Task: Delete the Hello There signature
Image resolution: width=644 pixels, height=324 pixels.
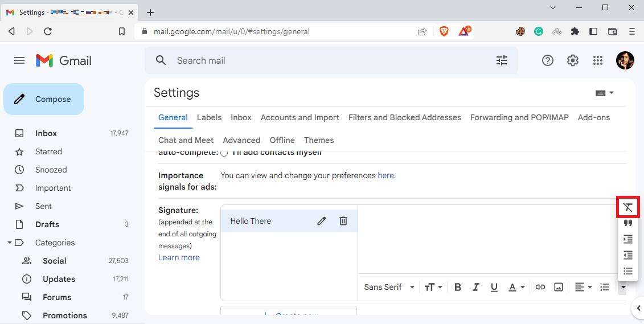Action: click(x=343, y=221)
